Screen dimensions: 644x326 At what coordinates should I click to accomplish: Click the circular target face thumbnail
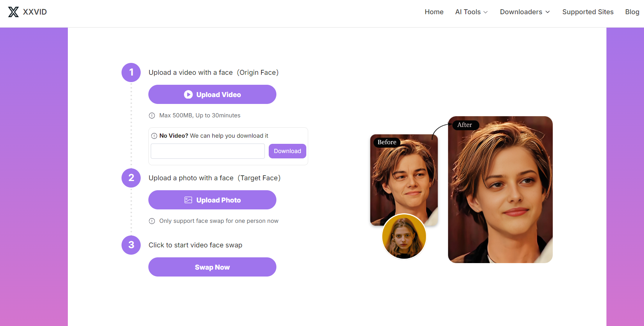coord(404,237)
